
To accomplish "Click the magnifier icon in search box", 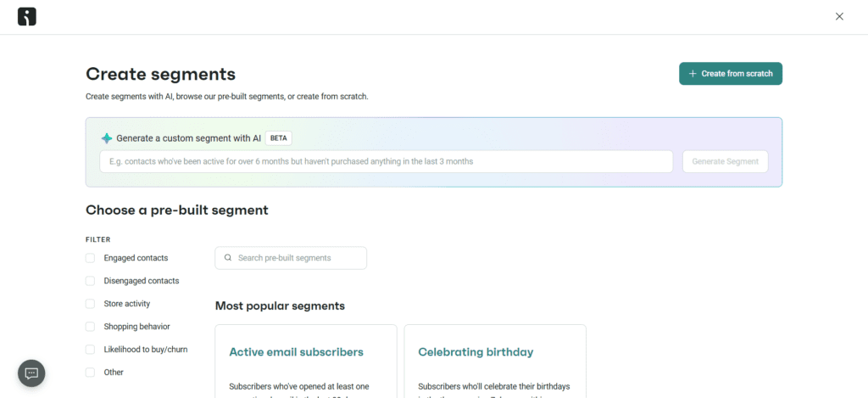I will [x=228, y=258].
